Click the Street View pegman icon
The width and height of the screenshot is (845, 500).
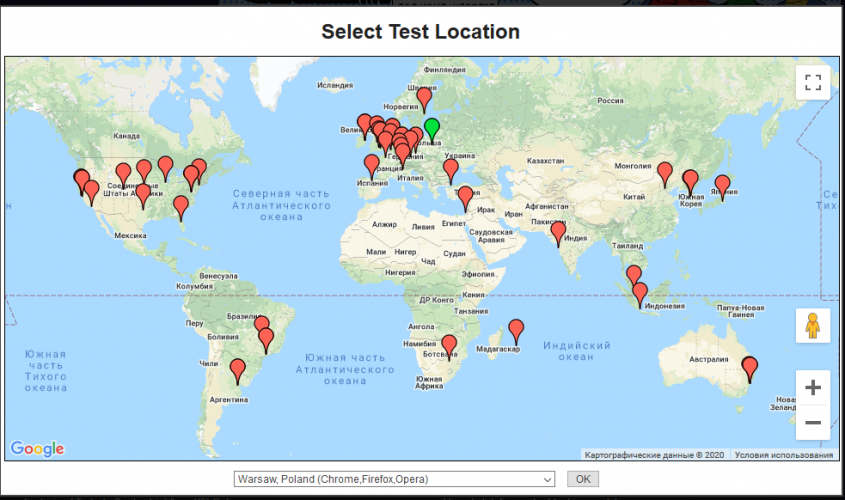coord(813,326)
